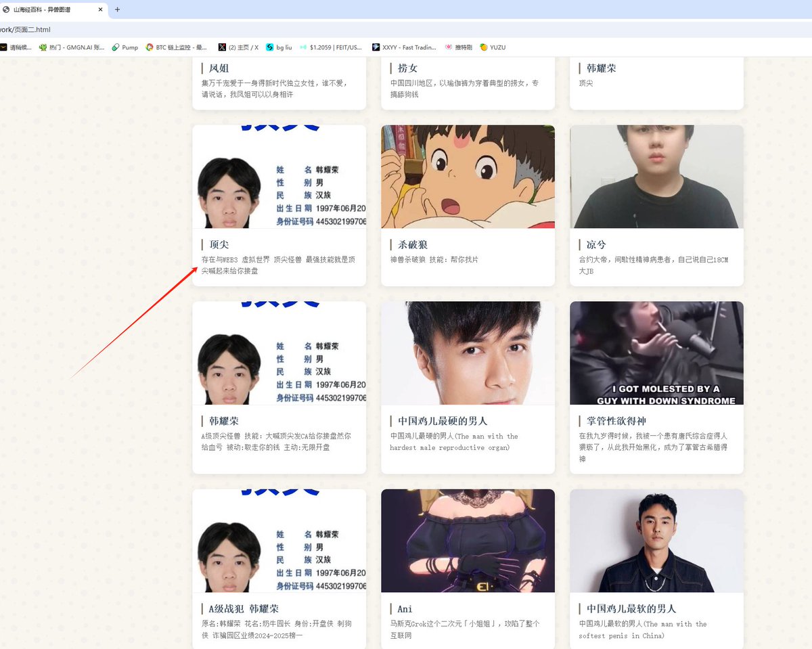812x649 pixels.
Task: Click the 捞女 description starting '中国四川地区'
Action: (464, 89)
